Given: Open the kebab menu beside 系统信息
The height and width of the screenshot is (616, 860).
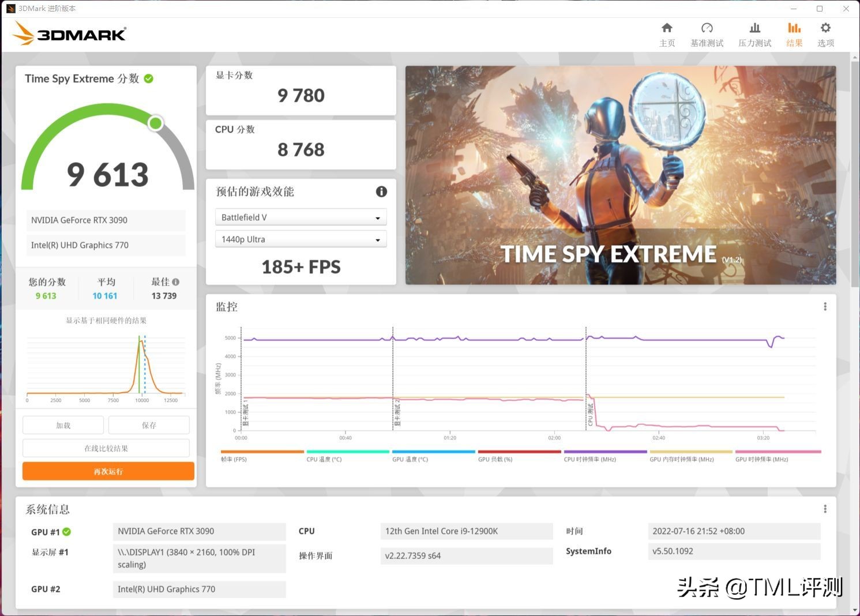Looking at the screenshot, I should [x=825, y=508].
